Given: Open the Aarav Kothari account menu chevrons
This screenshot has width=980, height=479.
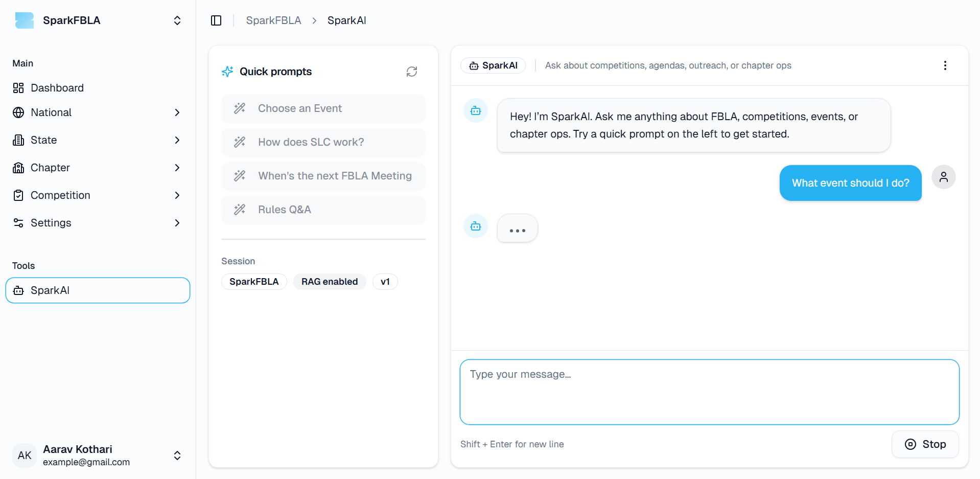Looking at the screenshot, I should coord(177,455).
